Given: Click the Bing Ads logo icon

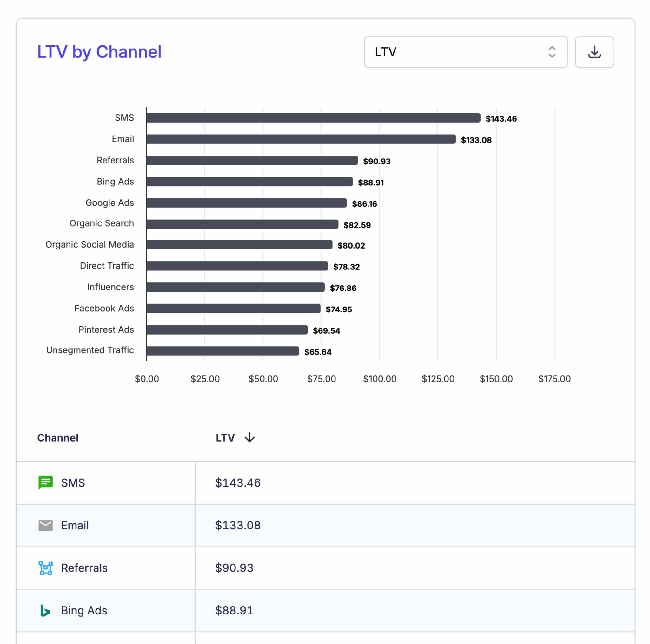Looking at the screenshot, I should pyautogui.click(x=45, y=610).
